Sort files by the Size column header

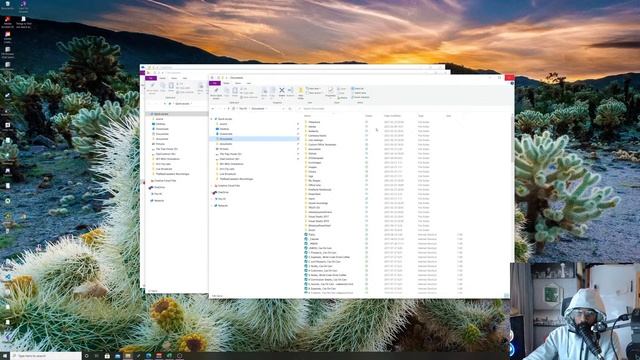coord(449,116)
